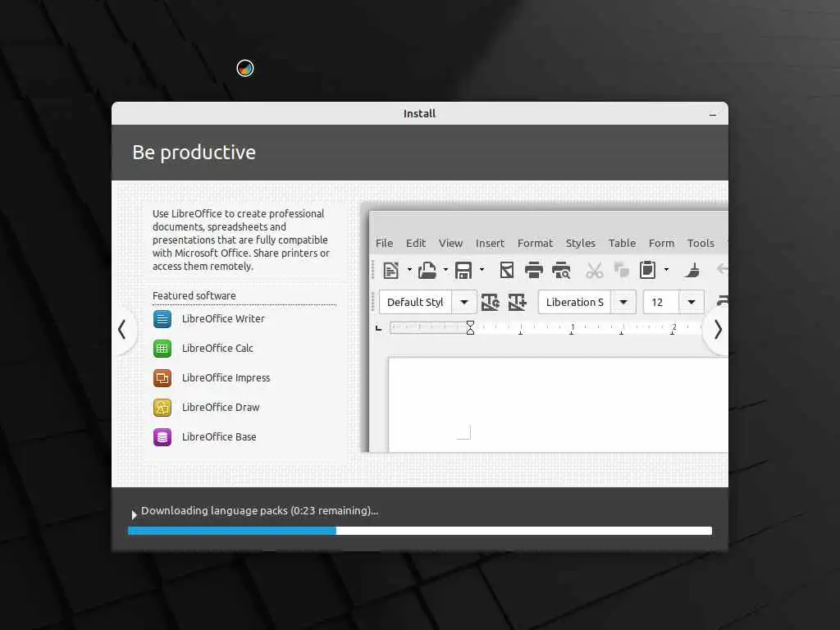Click the 'Downloading language packs (0:23 remaining)...' status text
This screenshot has height=630, width=840.
click(259, 511)
